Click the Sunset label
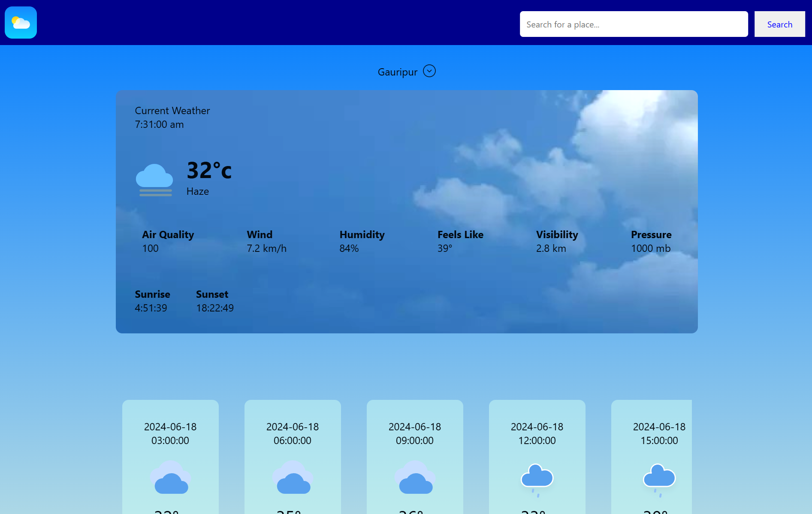The image size is (812, 514). (212, 294)
